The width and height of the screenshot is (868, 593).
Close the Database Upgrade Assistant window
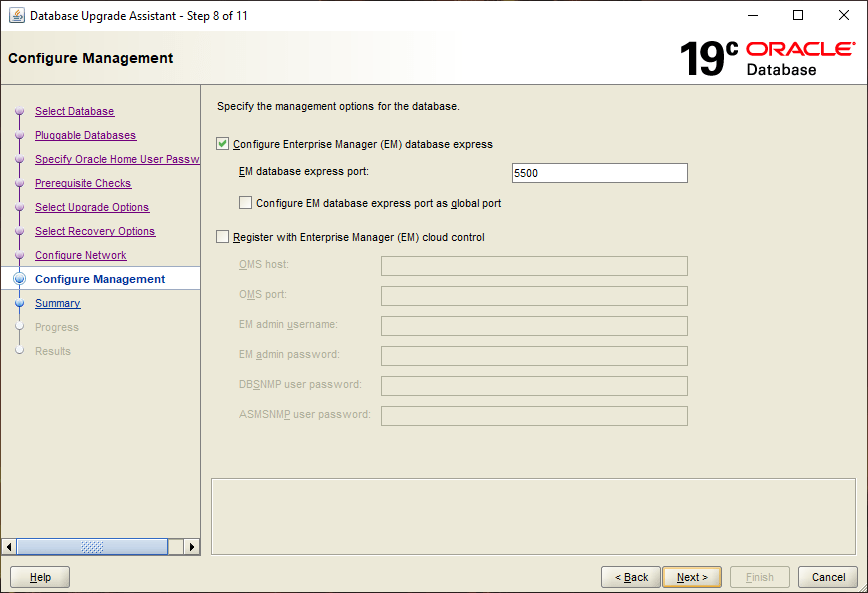pos(844,16)
